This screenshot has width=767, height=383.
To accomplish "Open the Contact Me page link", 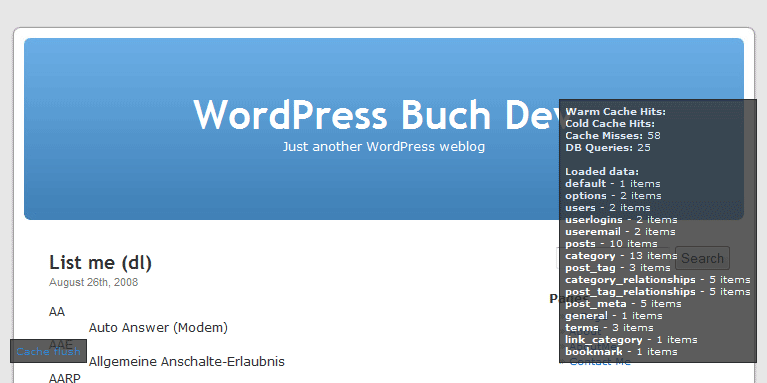I will coord(600,361).
